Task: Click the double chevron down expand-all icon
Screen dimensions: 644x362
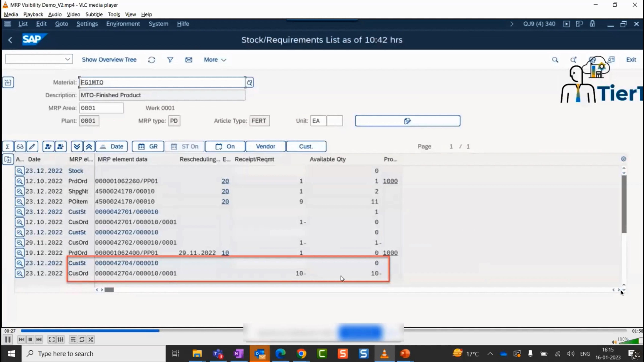Action: (77, 146)
